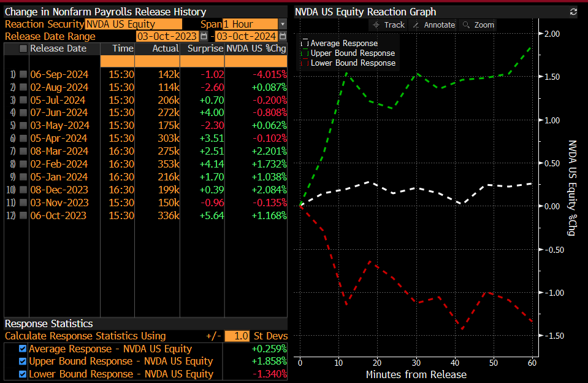588x383 pixels.
Task: Edit the start date 03-Oct-2023
Action: click(x=167, y=36)
